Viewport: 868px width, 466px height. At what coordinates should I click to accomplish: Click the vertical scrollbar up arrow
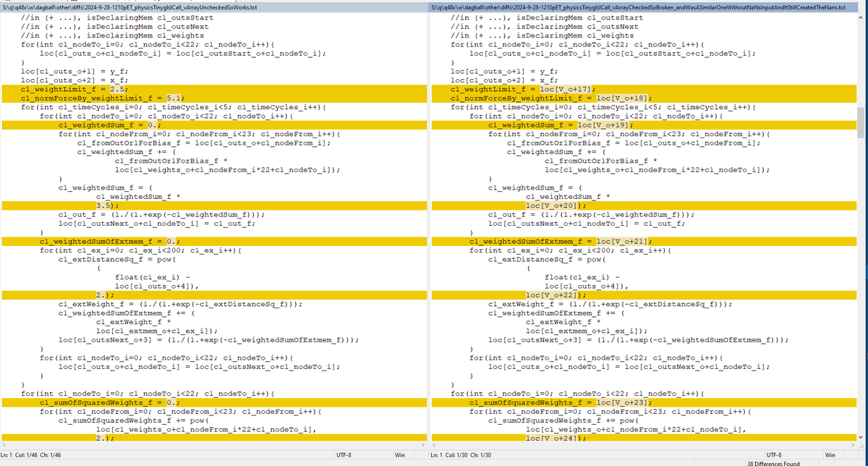862,17
